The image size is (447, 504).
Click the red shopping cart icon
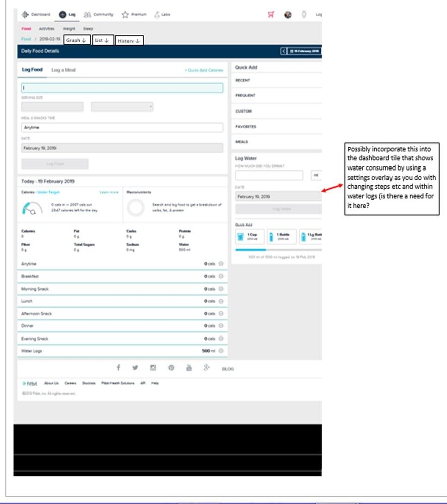(271, 15)
